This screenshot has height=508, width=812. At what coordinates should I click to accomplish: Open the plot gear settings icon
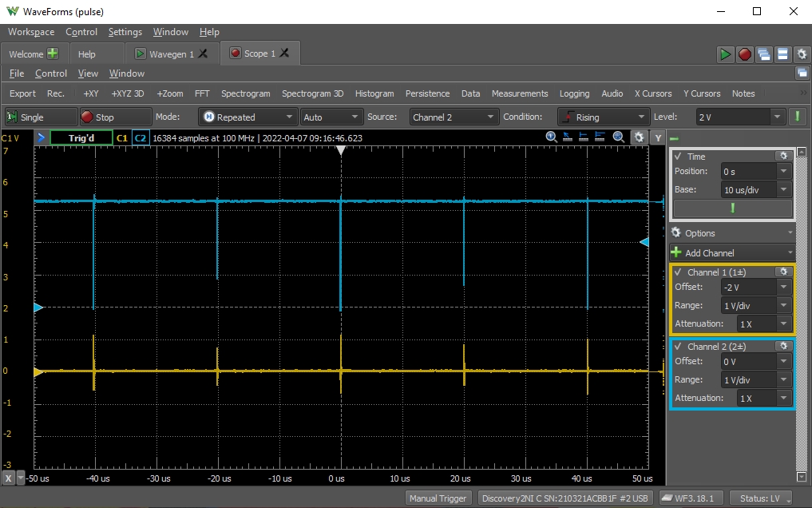pyautogui.click(x=639, y=137)
